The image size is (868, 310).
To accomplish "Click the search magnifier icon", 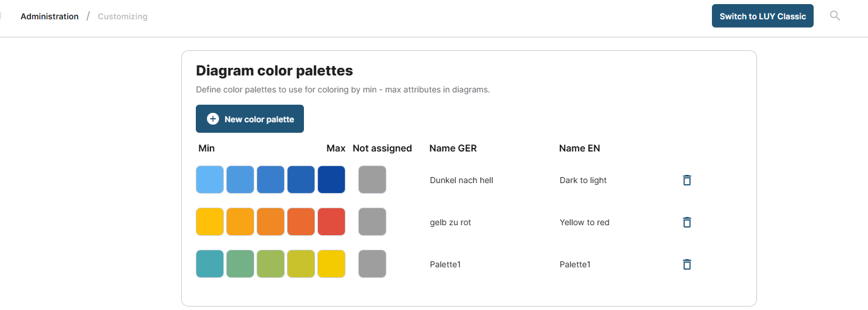I will coord(835,16).
